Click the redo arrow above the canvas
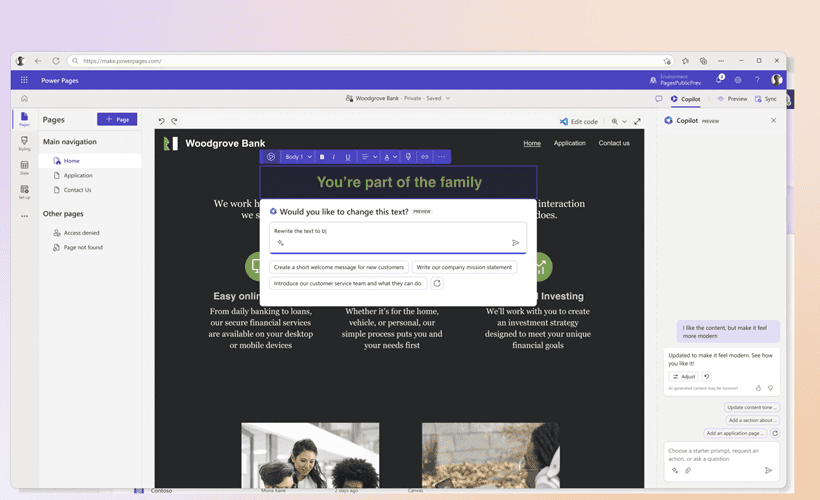The height and width of the screenshot is (500, 820). pos(174,121)
